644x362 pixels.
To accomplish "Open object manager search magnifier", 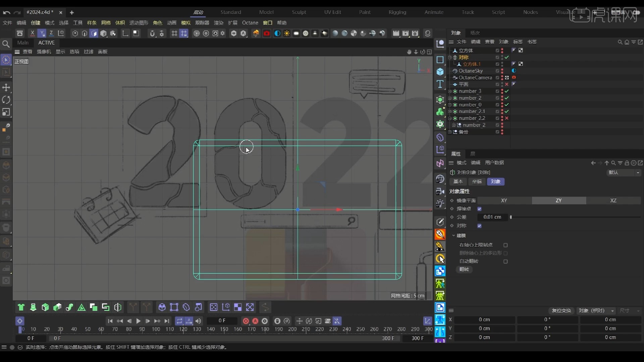I will pos(620,42).
